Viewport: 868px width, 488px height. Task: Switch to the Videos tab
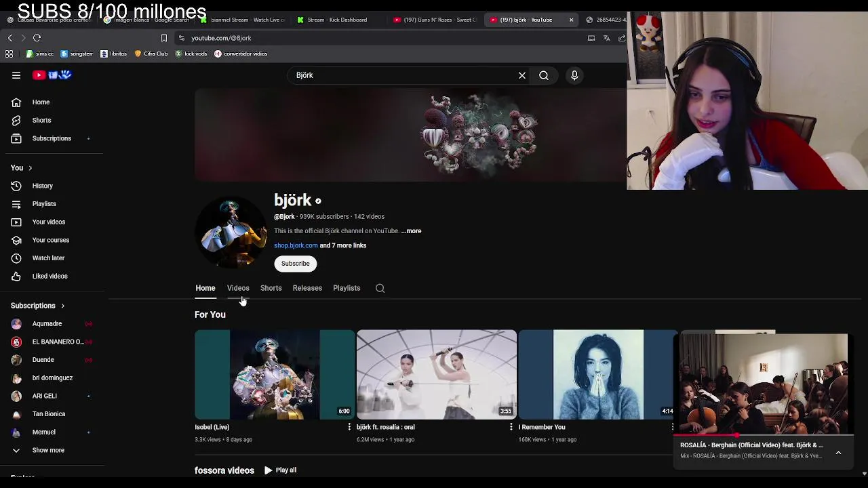click(238, 288)
